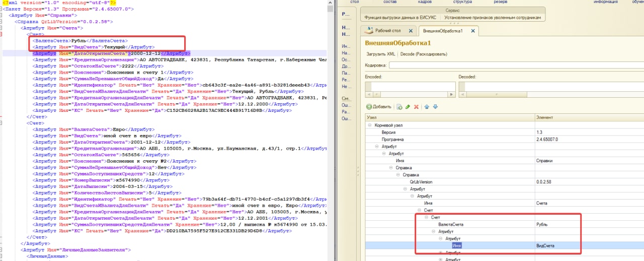Viewport: 644px width, 261px height.
Task: Move row up with blue up arrow
Action: (427, 107)
